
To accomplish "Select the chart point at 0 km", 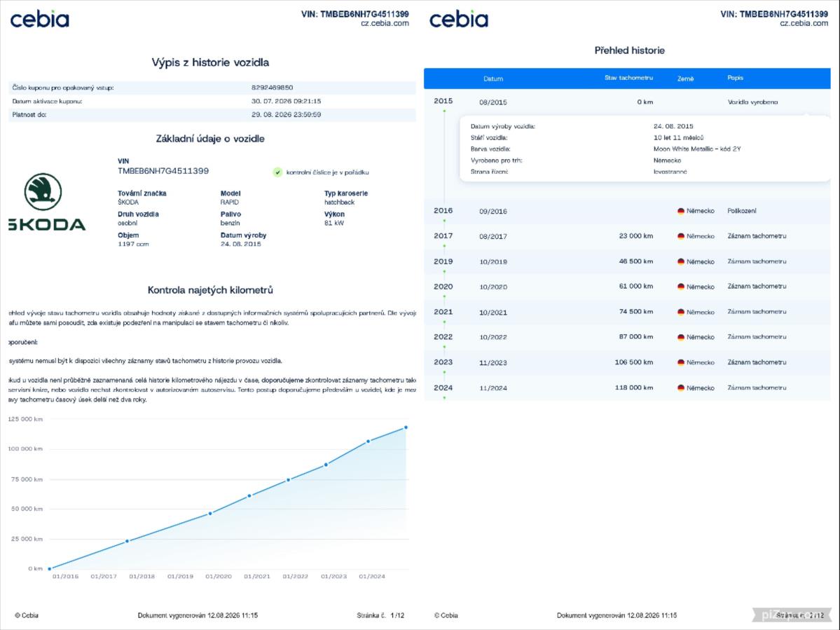I will point(50,568).
